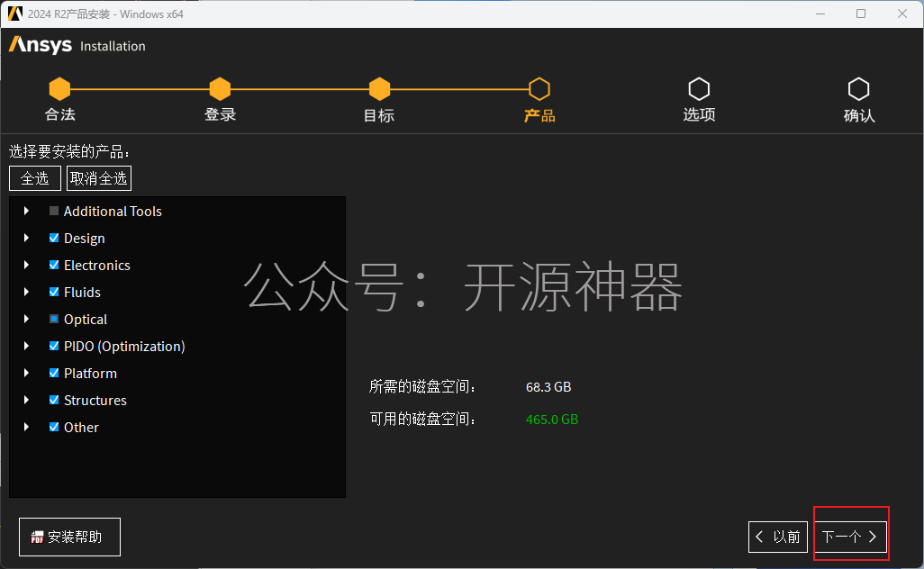Close the installer window
Viewport: 924px width, 569px height.
click(902, 14)
